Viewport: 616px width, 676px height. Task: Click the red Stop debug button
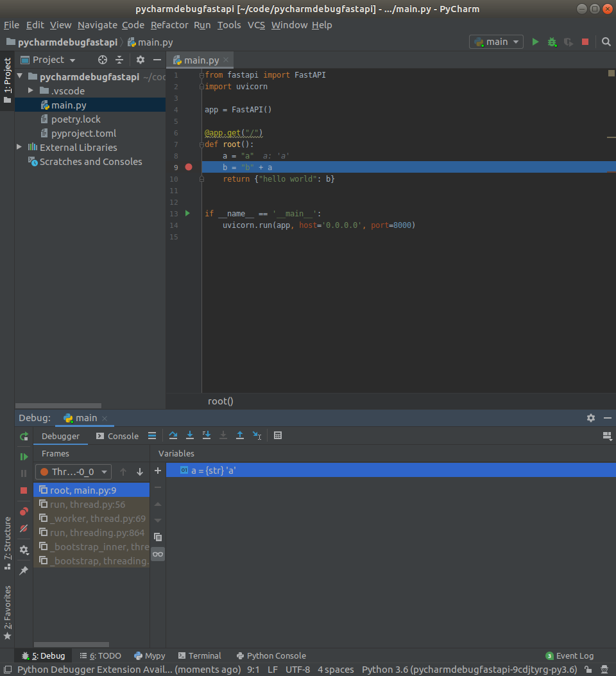tap(24, 490)
